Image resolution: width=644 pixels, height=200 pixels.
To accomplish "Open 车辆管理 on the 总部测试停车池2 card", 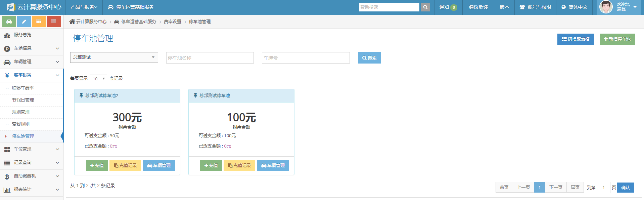I will [158, 165].
